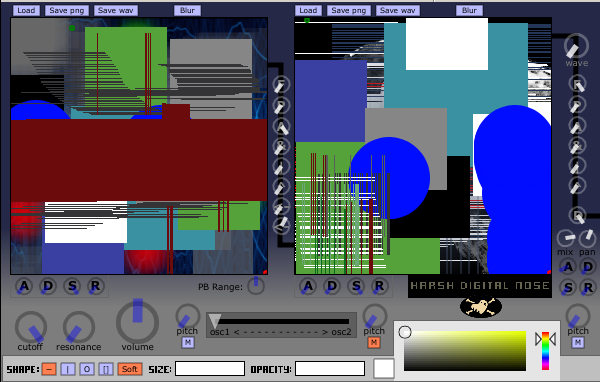Click the far-right pitch knob
Viewport: 600px width, 382px height.
click(578, 316)
